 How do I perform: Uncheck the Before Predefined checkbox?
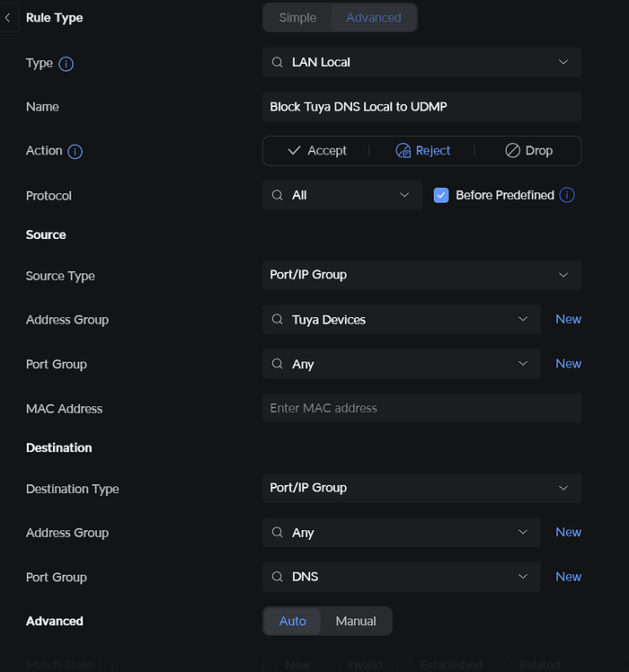[441, 195]
